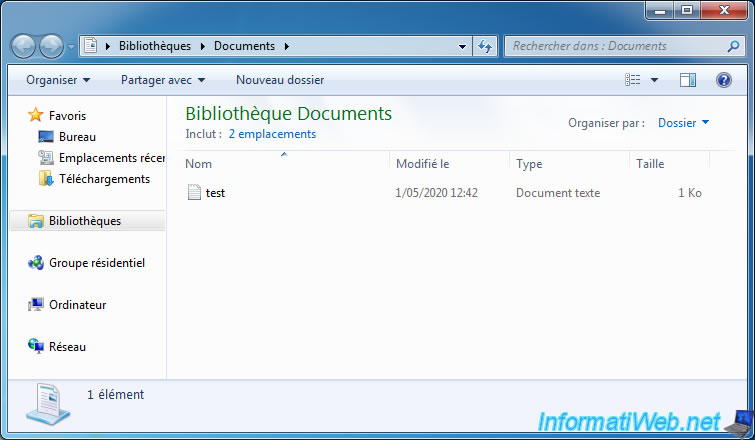Click the Emplacements récents icon
The height and width of the screenshot is (440, 755).
pyautogui.click(x=46, y=157)
